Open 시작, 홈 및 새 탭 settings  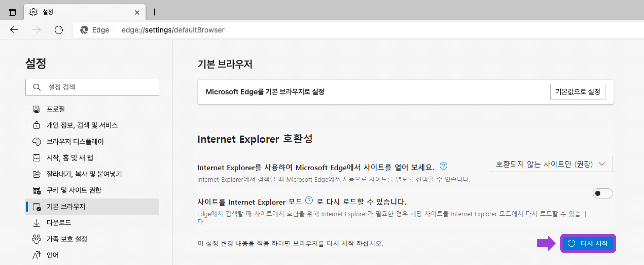(92, 158)
